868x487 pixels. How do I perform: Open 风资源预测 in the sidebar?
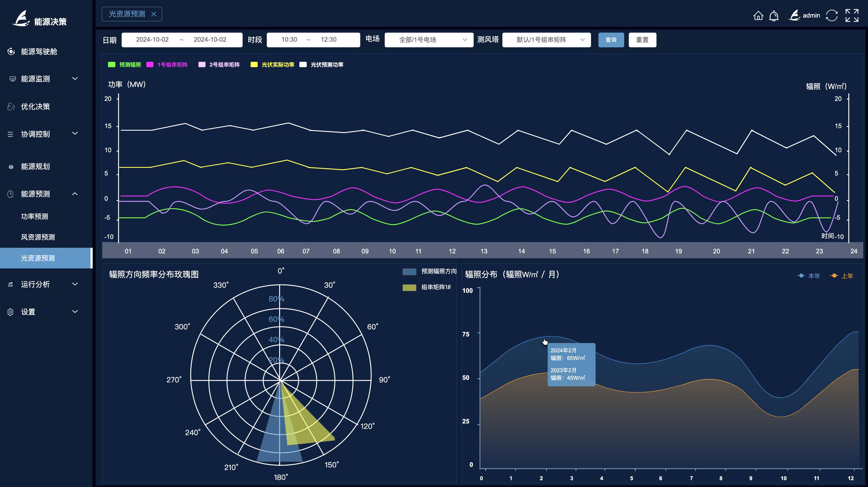38,237
